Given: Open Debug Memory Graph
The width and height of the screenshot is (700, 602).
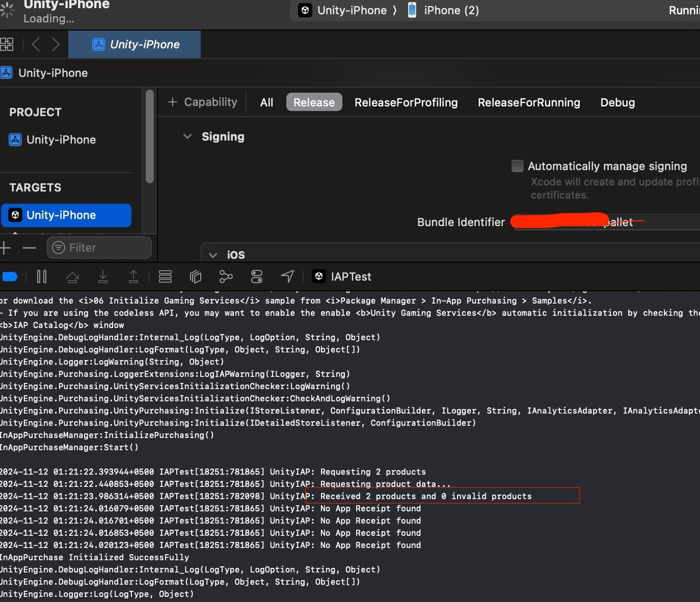Looking at the screenshot, I should click(226, 277).
